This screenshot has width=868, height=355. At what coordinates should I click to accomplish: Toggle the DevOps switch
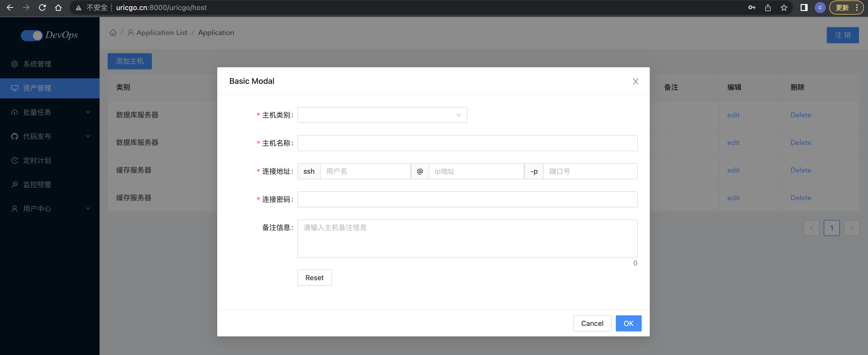tap(32, 35)
